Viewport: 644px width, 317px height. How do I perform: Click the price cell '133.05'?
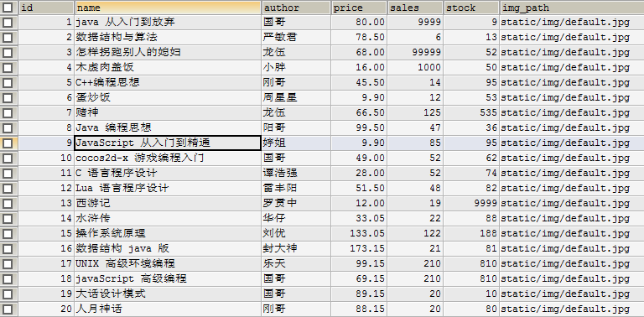click(x=359, y=233)
